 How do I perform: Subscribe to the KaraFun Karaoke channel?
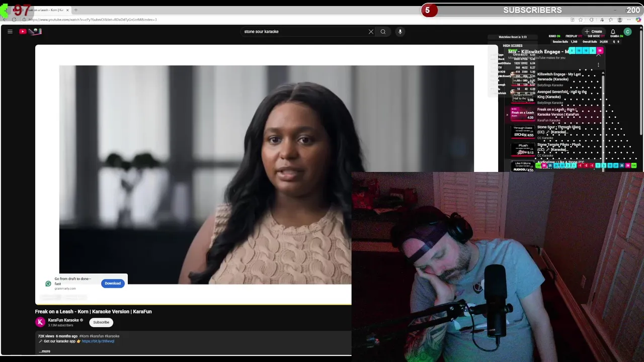pyautogui.click(x=101, y=322)
